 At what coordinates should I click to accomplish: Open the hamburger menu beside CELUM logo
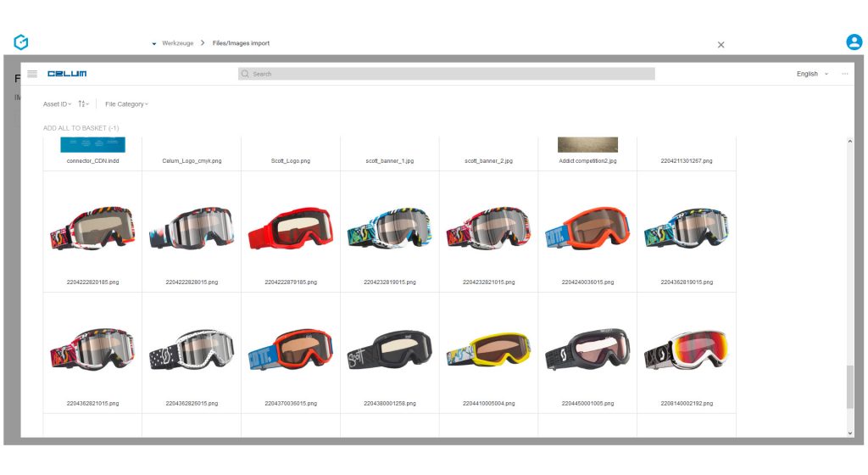32,74
